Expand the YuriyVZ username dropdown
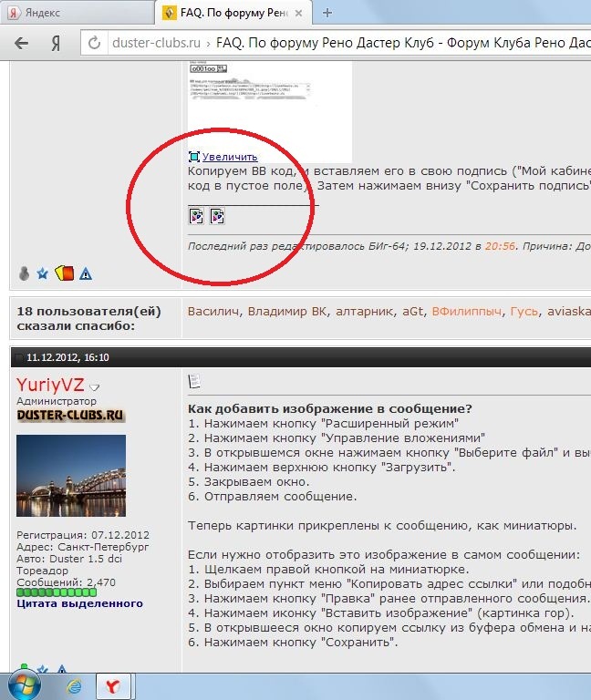The width and height of the screenshot is (591, 700). (95, 387)
